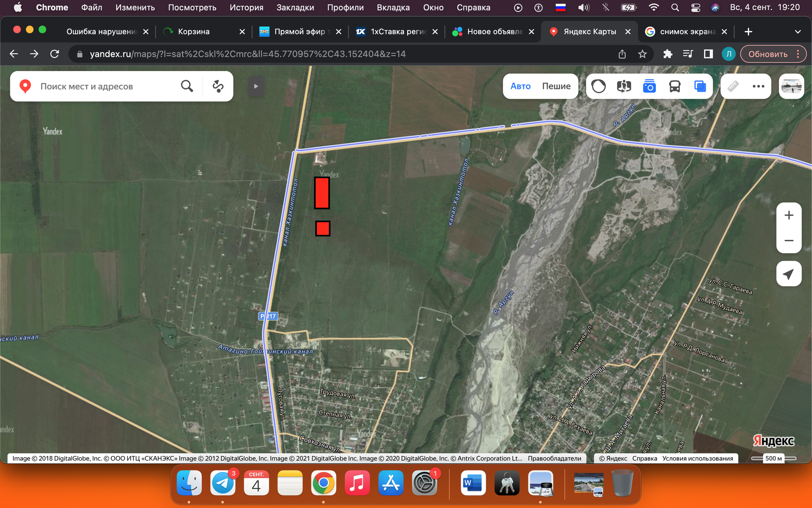Toggle street panoramas layer
Viewport: 812px width, 508px height.
pos(624,86)
